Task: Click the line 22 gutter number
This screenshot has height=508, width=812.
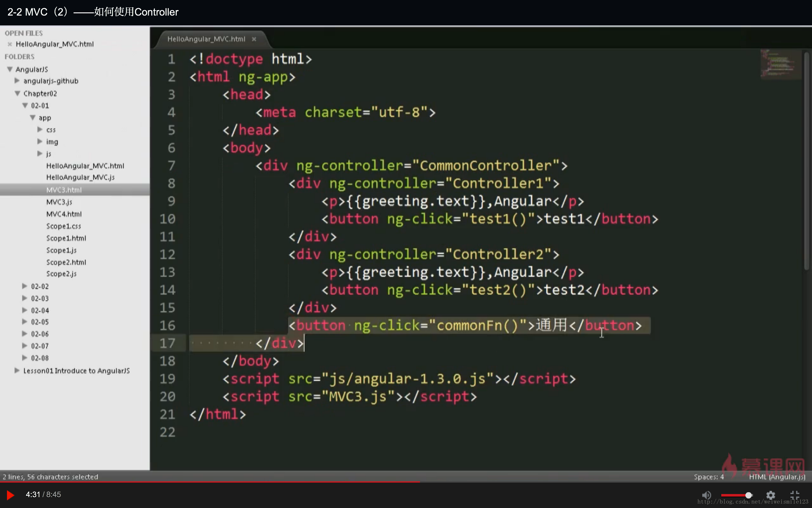Action: [167, 432]
